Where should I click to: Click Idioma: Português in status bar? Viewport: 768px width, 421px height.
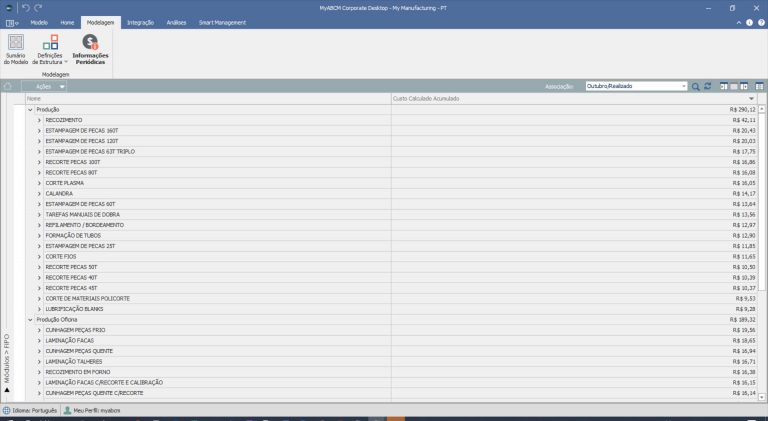(30, 410)
